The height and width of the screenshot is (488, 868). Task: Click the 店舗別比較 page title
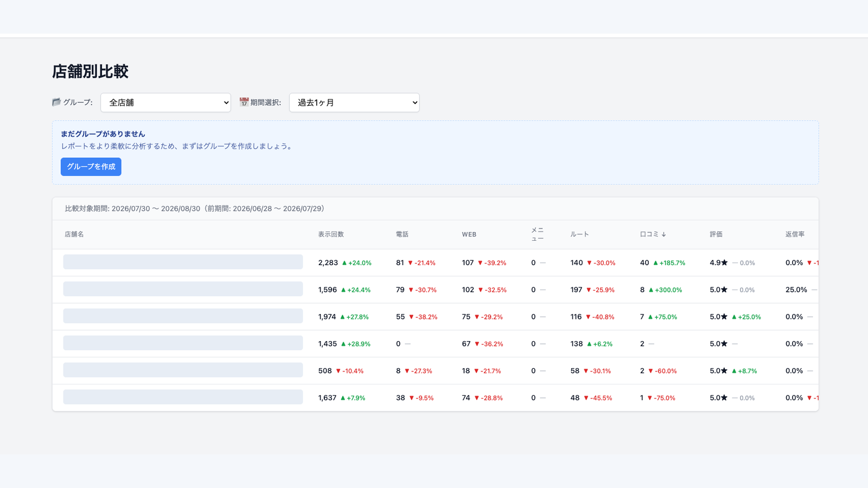point(90,72)
